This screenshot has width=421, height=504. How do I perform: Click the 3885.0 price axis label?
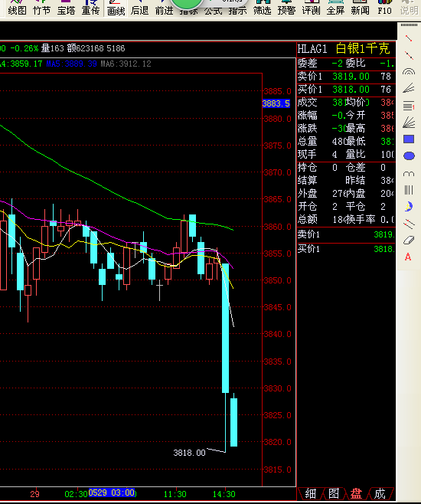coord(277,91)
